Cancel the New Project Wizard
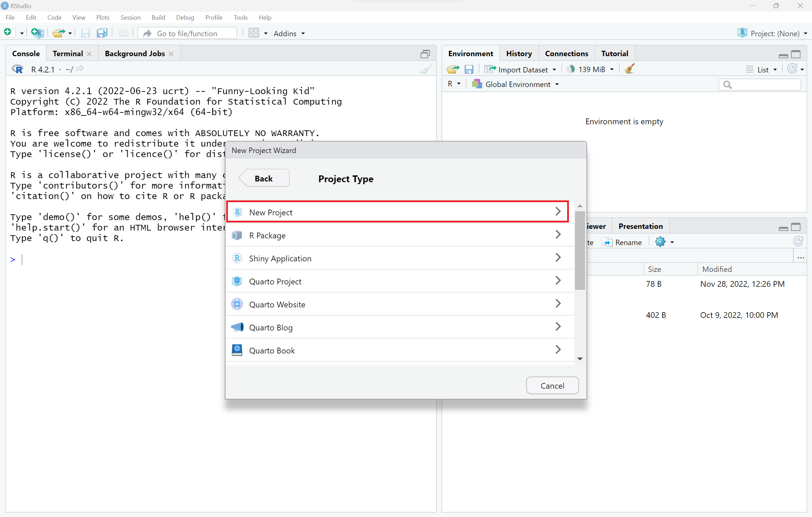 tap(552, 386)
